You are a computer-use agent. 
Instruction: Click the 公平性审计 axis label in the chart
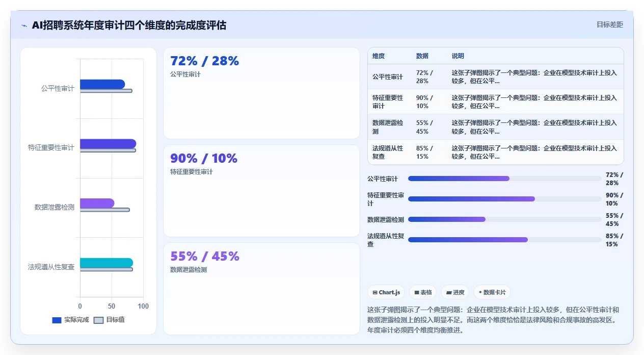coord(58,89)
